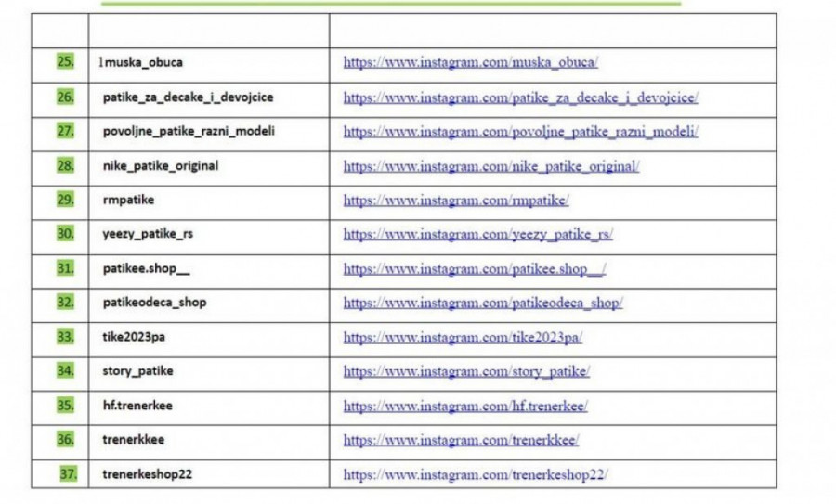Visit the trenerkkee Instagram link
The image size is (836, 504).
tap(461, 440)
